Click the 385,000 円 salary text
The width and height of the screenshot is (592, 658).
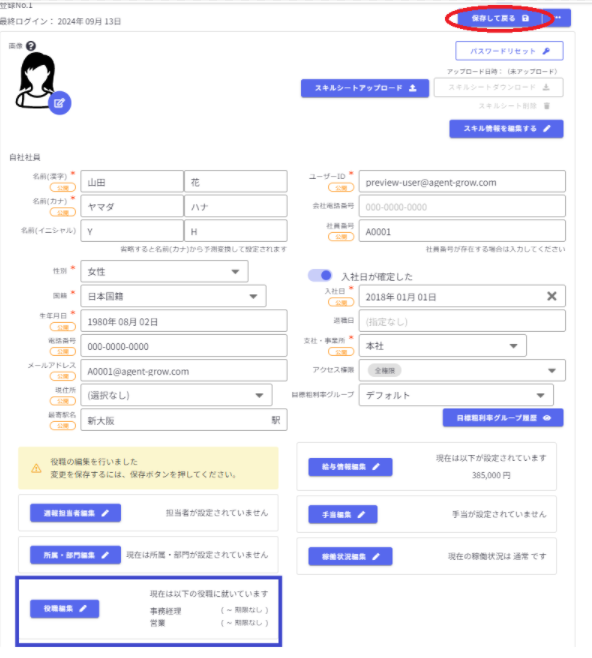pyautogui.click(x=491, y=475)
